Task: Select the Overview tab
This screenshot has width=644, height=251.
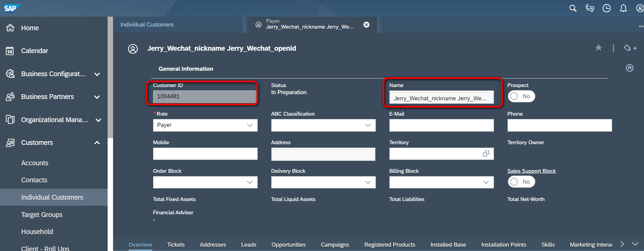Action: (x=140, y=245)
